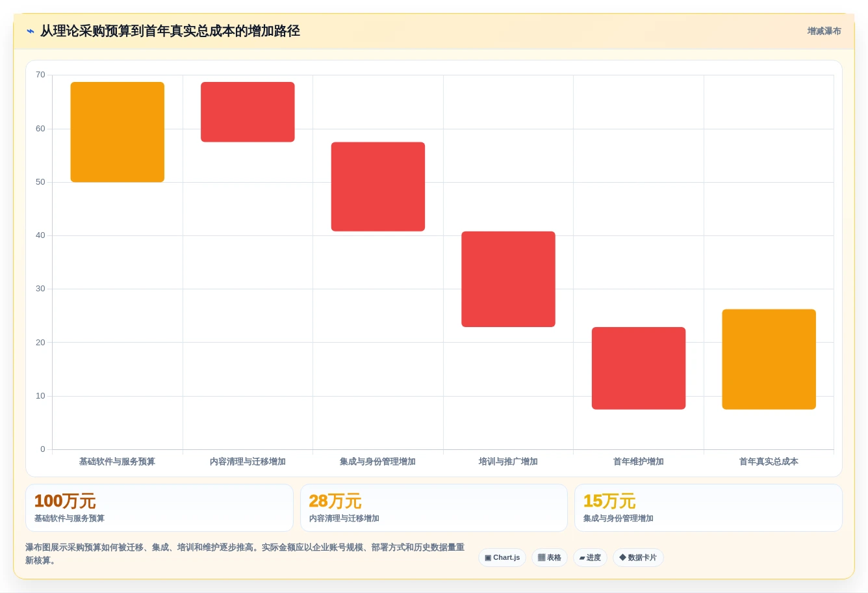
Task: Click x-axis label 首年维护增加
Action: click(x=639, y=462)
